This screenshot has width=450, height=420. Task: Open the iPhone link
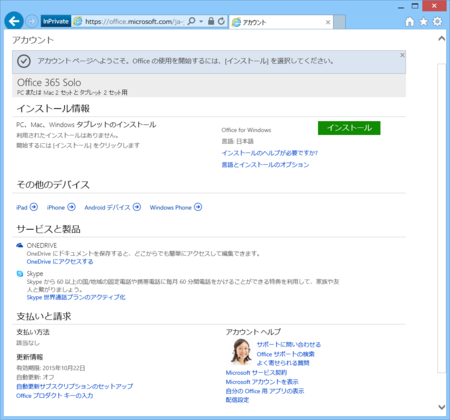coord(56,208)
